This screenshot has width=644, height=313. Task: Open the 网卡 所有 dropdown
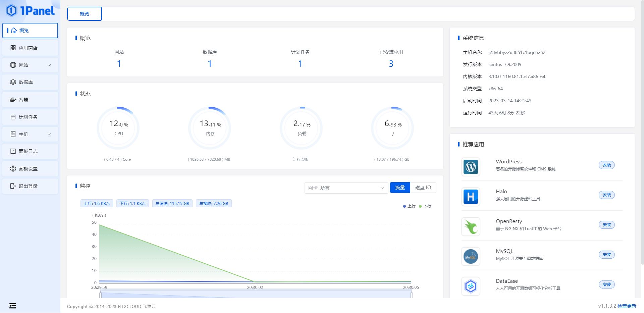coord(346,188)
